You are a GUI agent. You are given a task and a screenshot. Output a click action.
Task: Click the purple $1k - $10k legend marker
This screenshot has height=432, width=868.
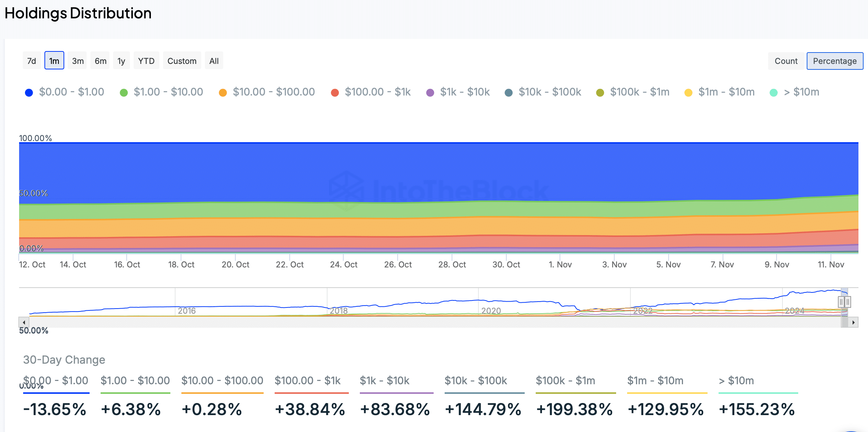coord(430,93)
